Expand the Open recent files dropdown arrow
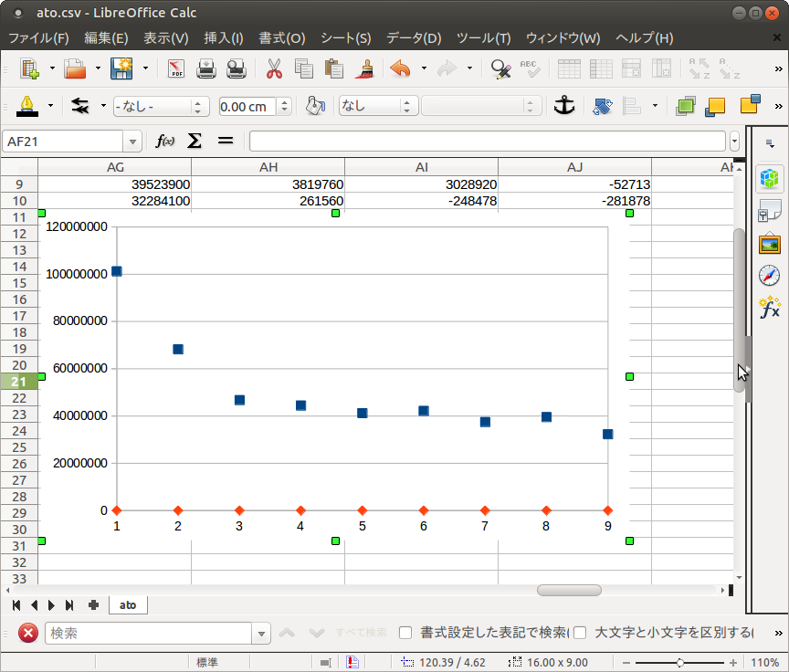This screenshot has width=789, height=672. click(x=98, y=68)
